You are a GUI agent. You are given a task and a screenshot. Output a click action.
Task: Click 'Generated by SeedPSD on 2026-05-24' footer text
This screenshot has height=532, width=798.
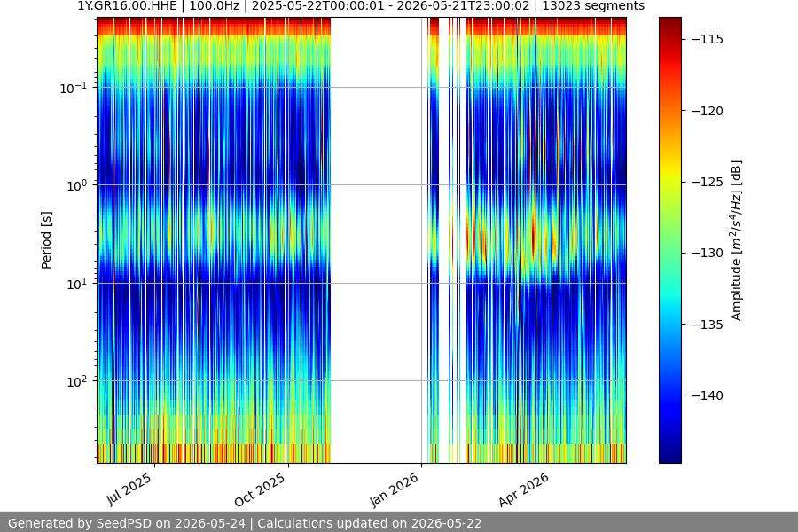[x=127, y=523]
